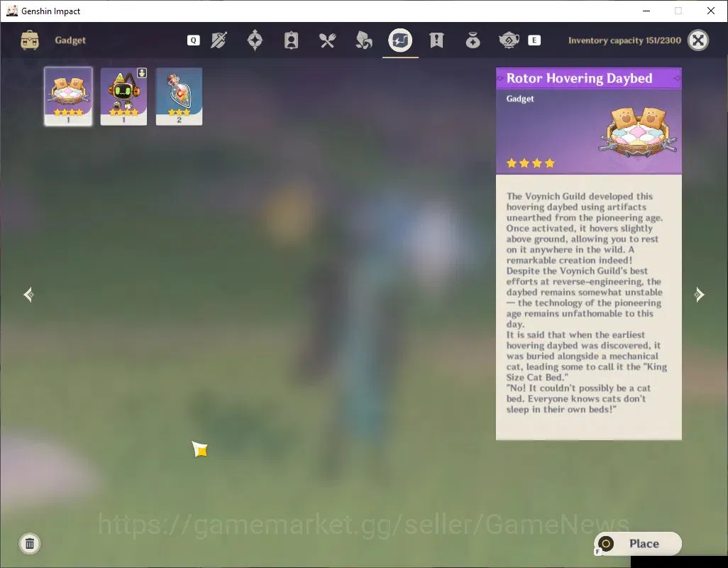Open the Furnishings teapot tab
Viewport: 728px width, 568px height.
click(509, 40)
